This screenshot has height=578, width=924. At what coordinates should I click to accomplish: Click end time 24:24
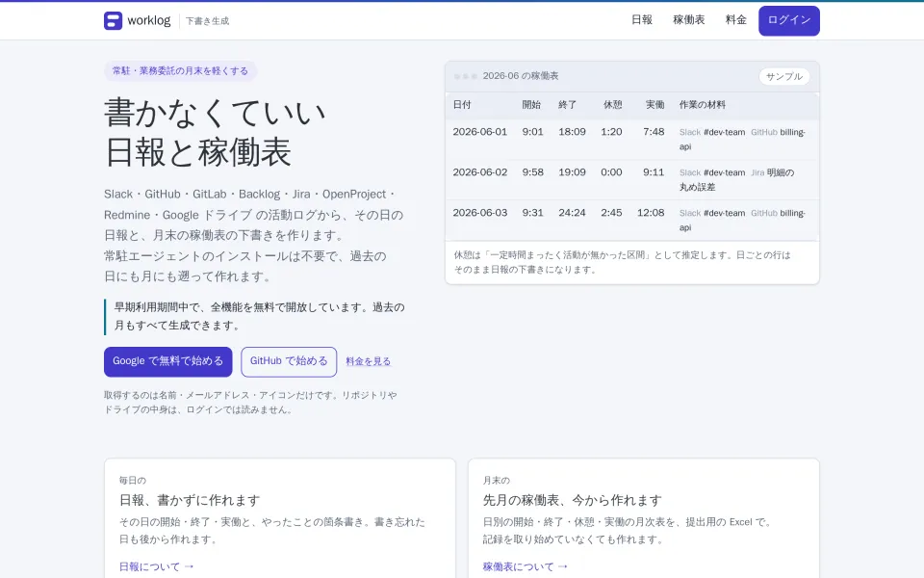pos(572,213)
